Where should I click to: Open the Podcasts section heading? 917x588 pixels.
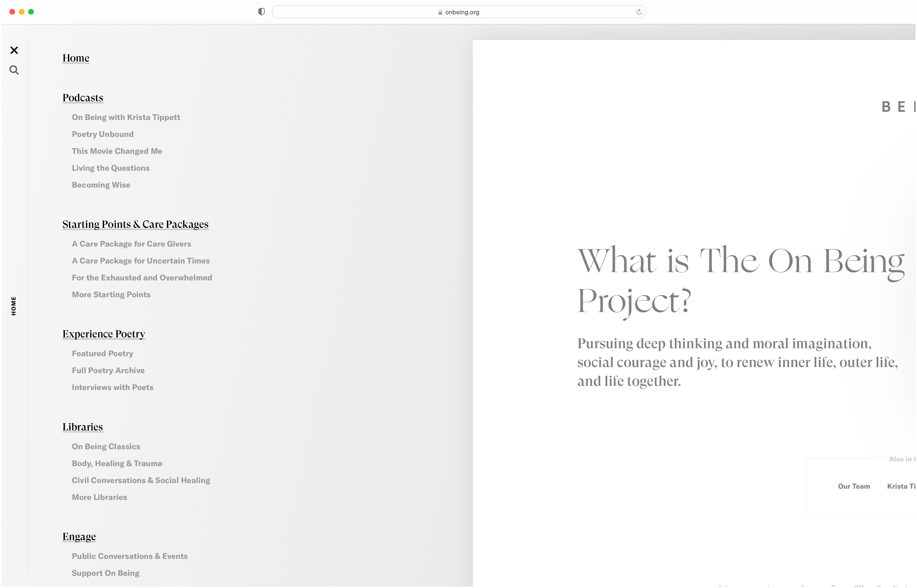pos(83,98)
